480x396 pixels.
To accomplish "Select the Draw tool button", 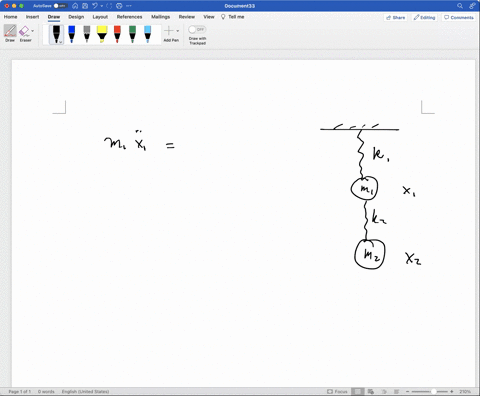I will point(10,33).
